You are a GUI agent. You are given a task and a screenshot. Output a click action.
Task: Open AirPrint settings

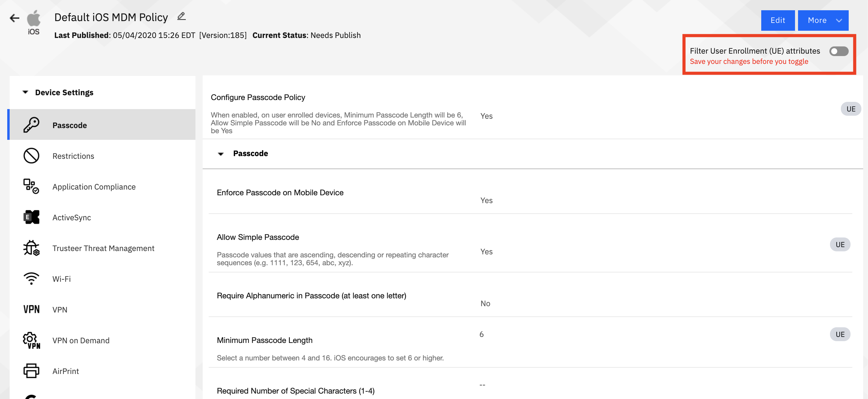click(102, 371)
